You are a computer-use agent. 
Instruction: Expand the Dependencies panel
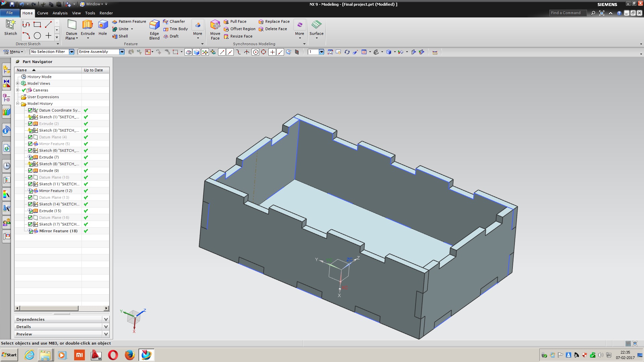click(x=106, y=319)
